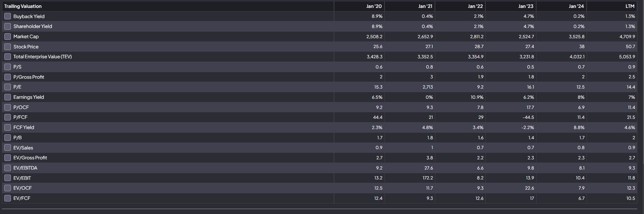Viewport: 644px width, 214px height.
Task: Tick the EV/FCF checkbox
Action: pyautogui.click(x=8, y=198)
